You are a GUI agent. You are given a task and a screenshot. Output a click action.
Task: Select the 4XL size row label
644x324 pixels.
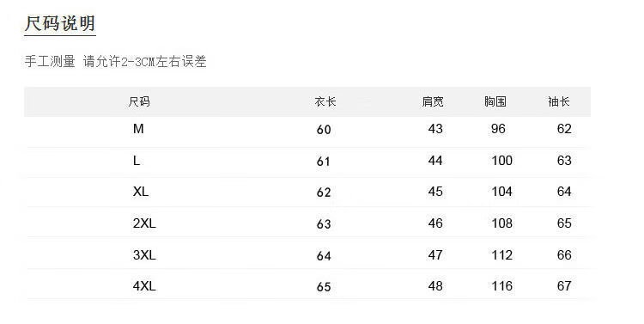coord(144,286)
